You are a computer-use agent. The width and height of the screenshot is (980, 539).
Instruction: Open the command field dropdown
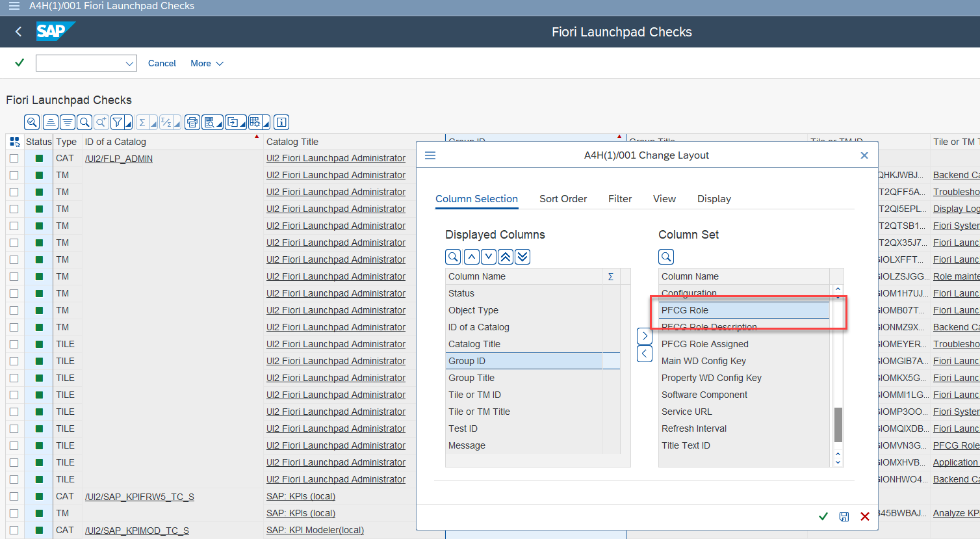coord(129,63)
